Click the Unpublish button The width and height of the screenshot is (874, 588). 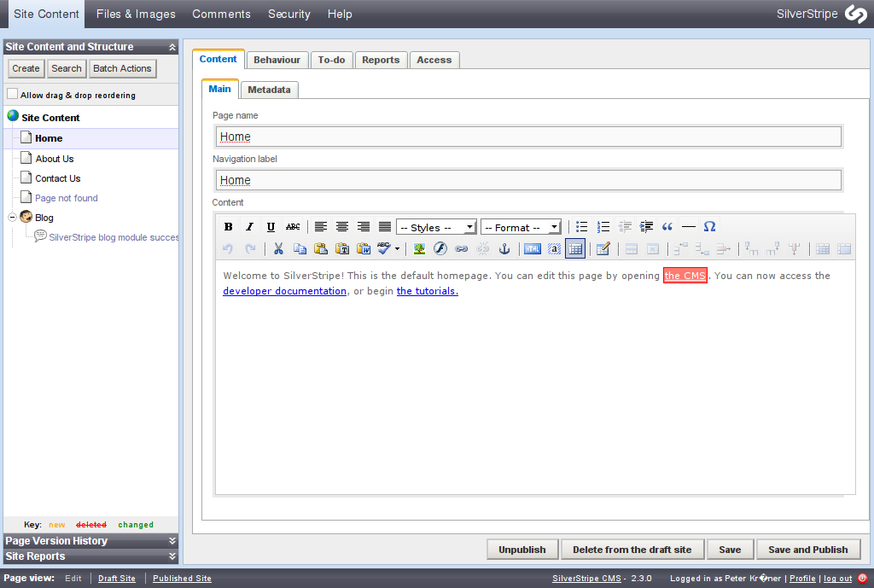click(522, 550)
